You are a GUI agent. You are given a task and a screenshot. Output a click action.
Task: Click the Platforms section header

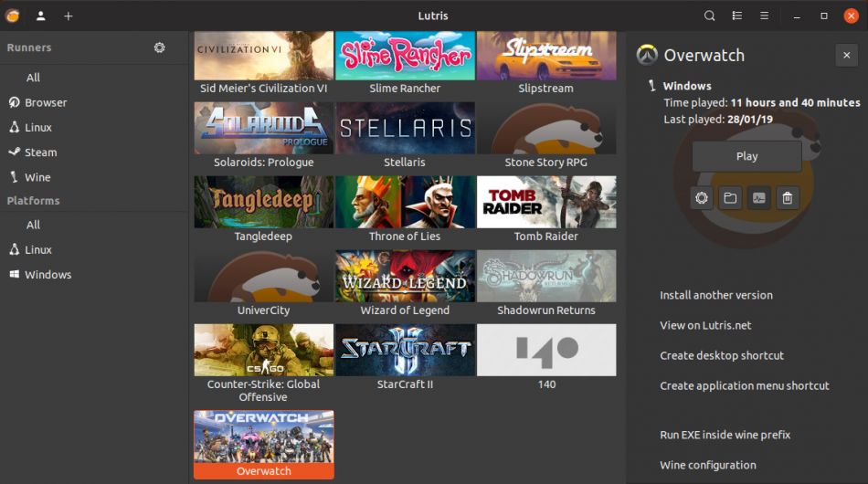[33, 201]
